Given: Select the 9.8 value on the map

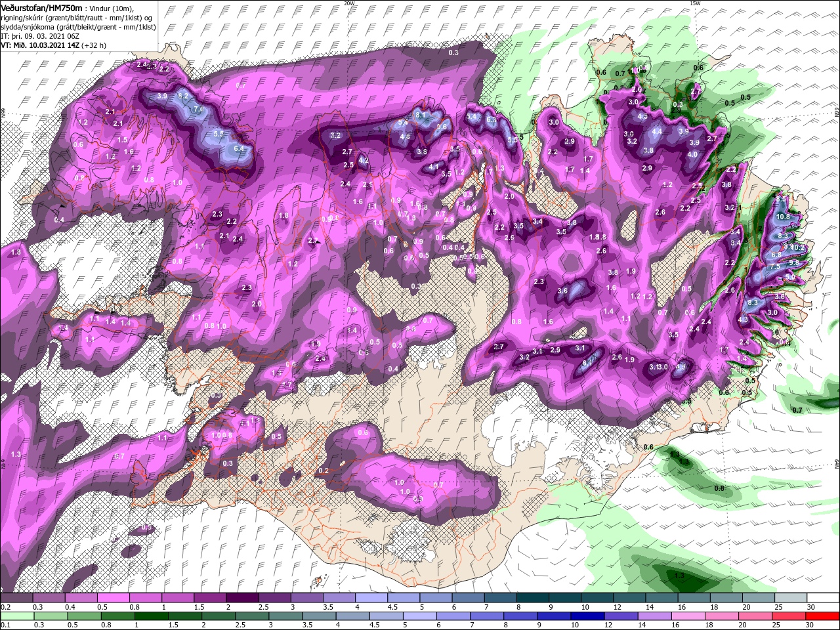Looking at the screenshot, I should (x=793, y=262).
